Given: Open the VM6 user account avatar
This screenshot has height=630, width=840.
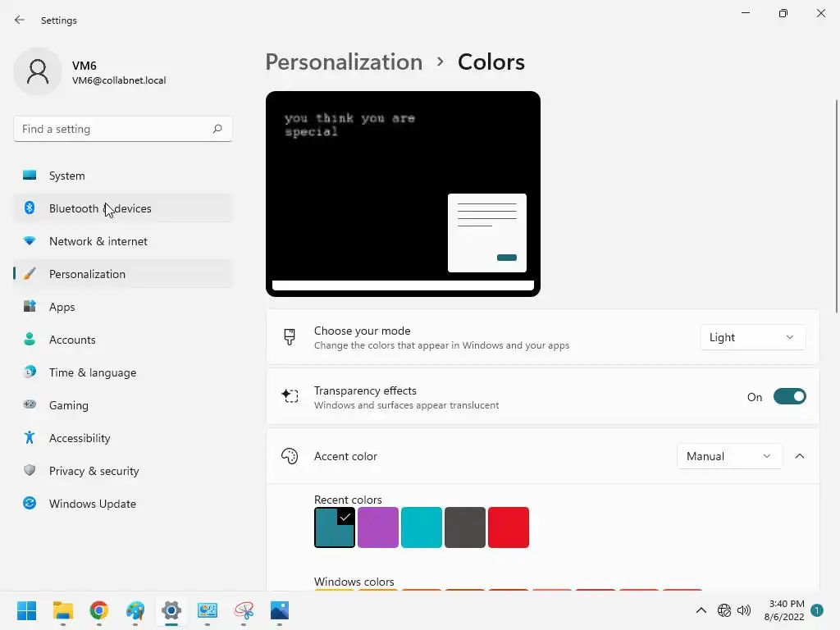Looking at the screenshot, I should 38,72.
